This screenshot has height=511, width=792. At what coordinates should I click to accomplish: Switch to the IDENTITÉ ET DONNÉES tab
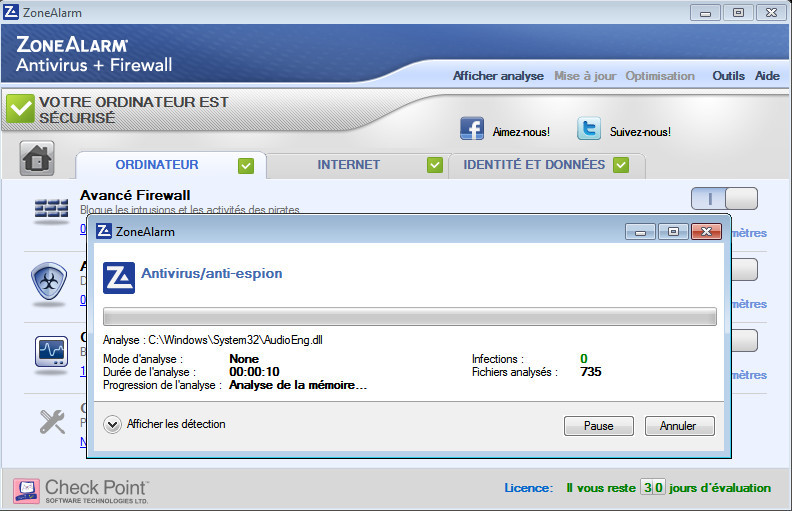tap(547, 165)
